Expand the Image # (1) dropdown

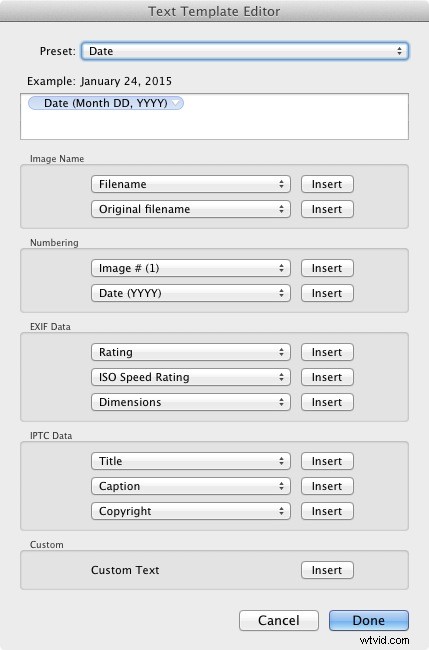191,268
